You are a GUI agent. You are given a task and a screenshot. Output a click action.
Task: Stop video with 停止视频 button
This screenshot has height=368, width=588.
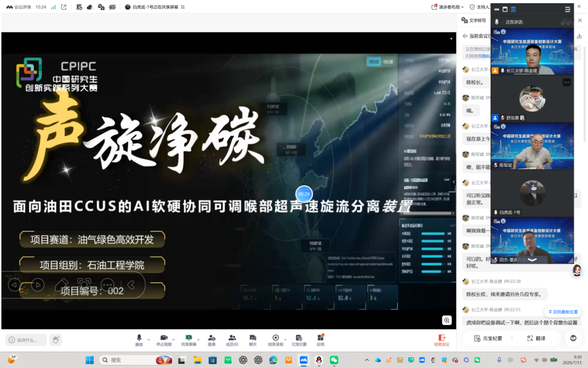click(x=164, y=340)
